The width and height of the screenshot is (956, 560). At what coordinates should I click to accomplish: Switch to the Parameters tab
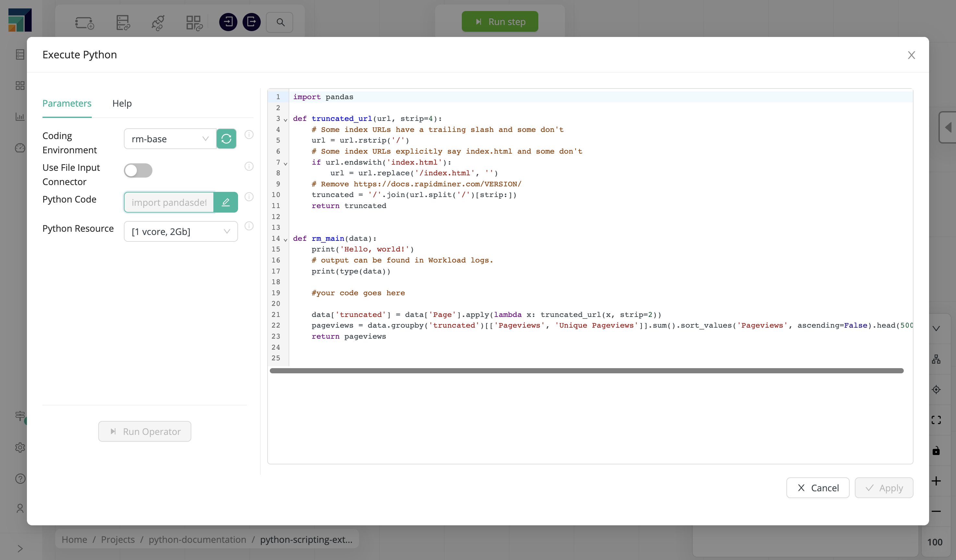click(67, 103)
